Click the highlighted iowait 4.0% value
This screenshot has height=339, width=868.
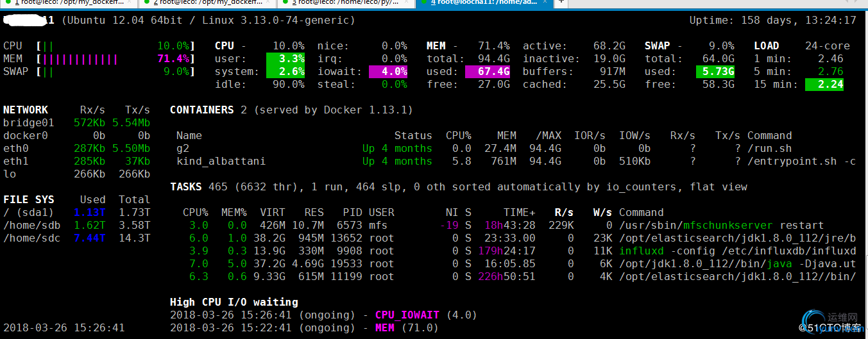[388, 72]
